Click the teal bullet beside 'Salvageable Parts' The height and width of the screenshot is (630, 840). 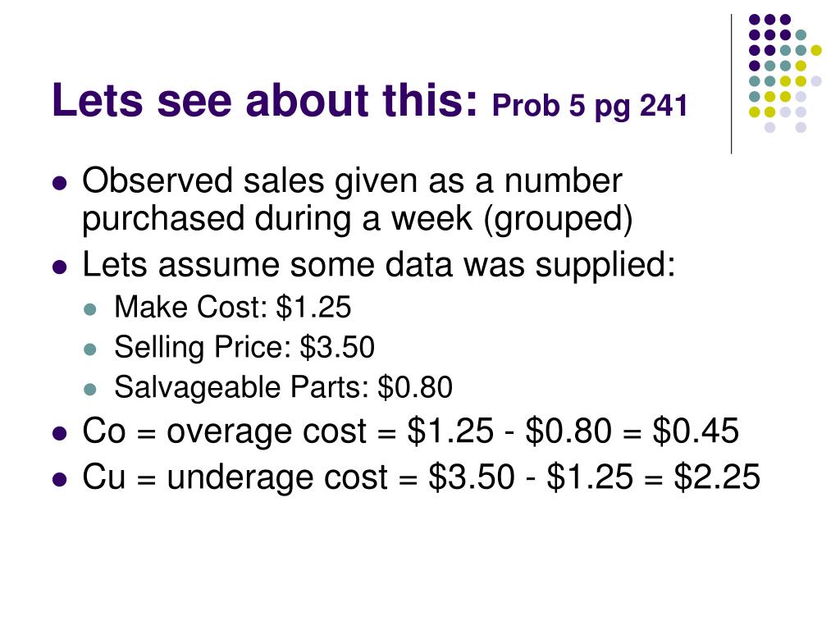click(90, 390)
